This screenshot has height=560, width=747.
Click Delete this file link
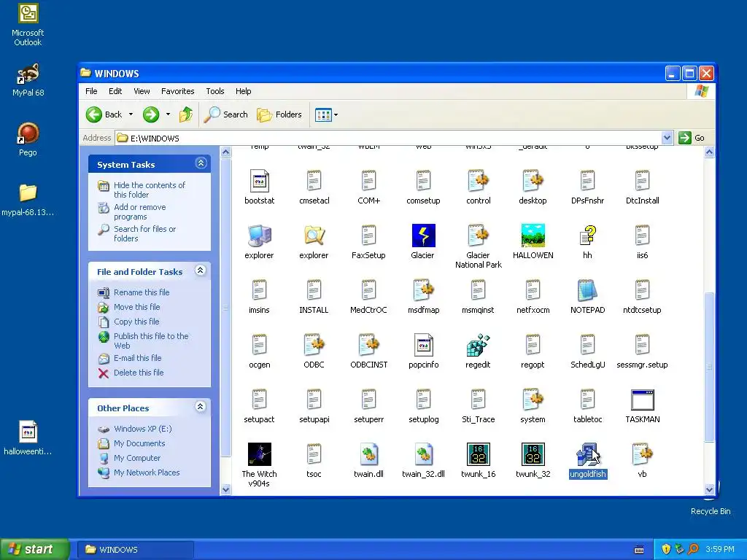click(139, 373)
